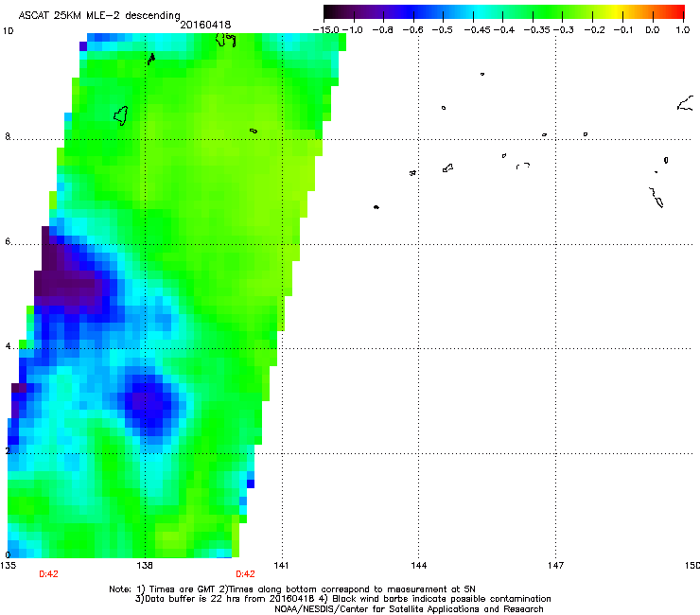Click the color bar label -0.6
The image size is (700, 615).
pos(413,30)
